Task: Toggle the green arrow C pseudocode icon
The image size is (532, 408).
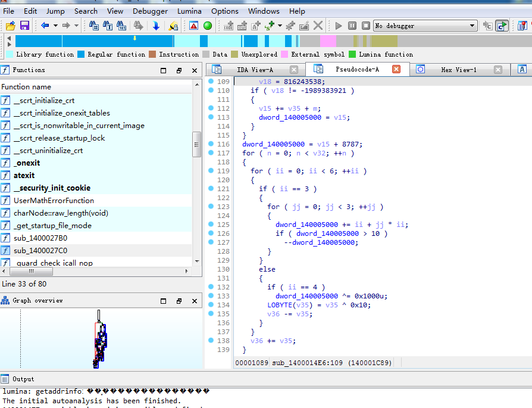Action: click(502, 26)
